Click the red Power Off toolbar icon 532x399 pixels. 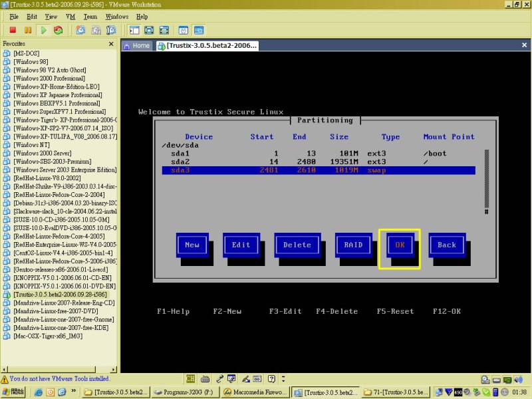(13, 30)
